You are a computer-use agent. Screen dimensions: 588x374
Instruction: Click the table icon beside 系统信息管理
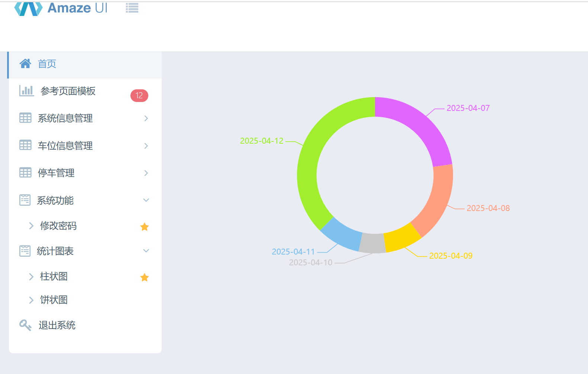click(x=25, y=118)
